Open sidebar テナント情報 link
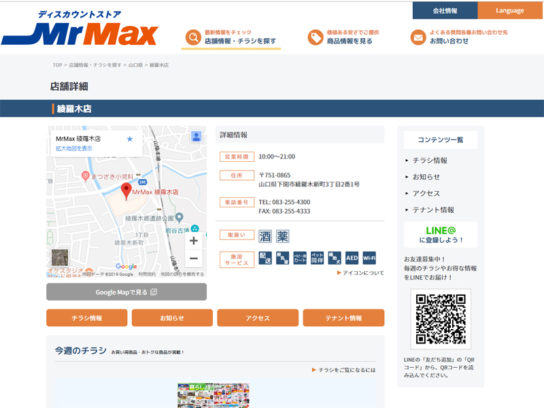 pyautogui.click(x=433, y=210)
